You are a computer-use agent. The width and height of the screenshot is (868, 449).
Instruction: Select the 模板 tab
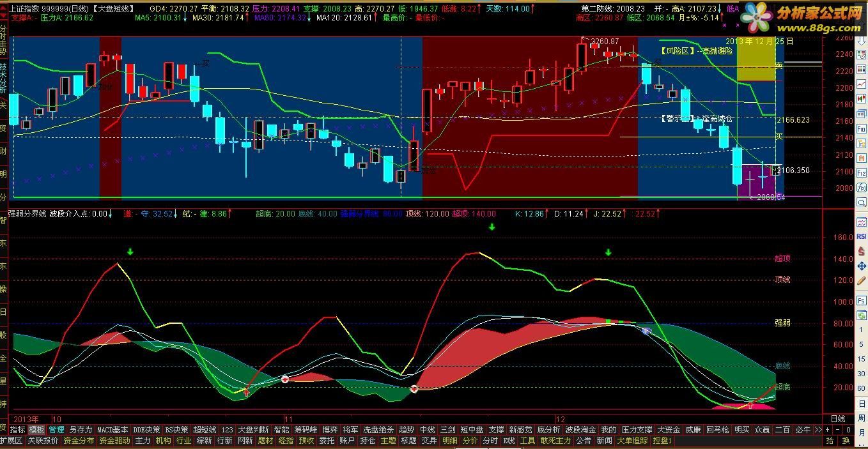(37, 430)
